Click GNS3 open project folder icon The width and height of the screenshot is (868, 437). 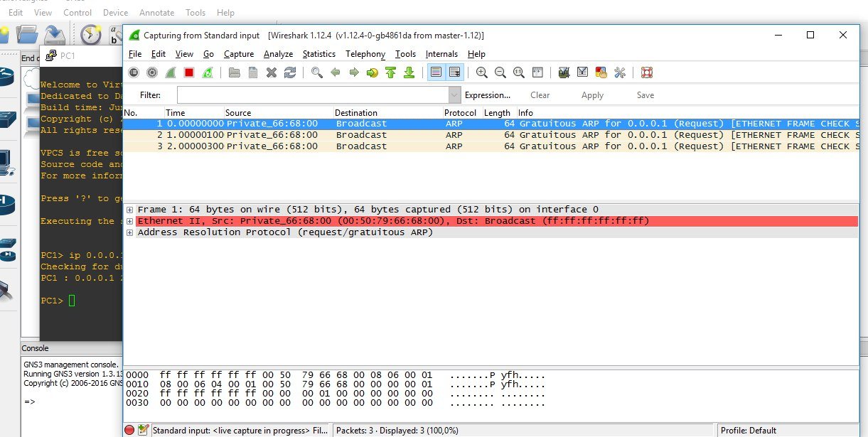click(x=27, y=33)
